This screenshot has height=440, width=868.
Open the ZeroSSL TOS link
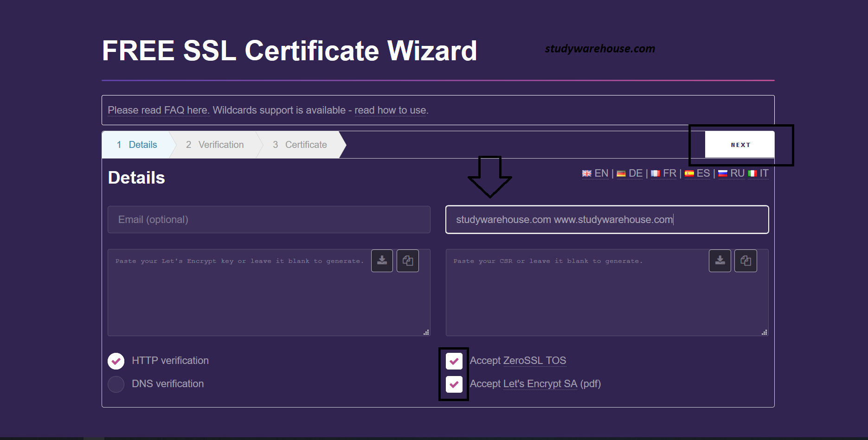[x=534, y=361]
